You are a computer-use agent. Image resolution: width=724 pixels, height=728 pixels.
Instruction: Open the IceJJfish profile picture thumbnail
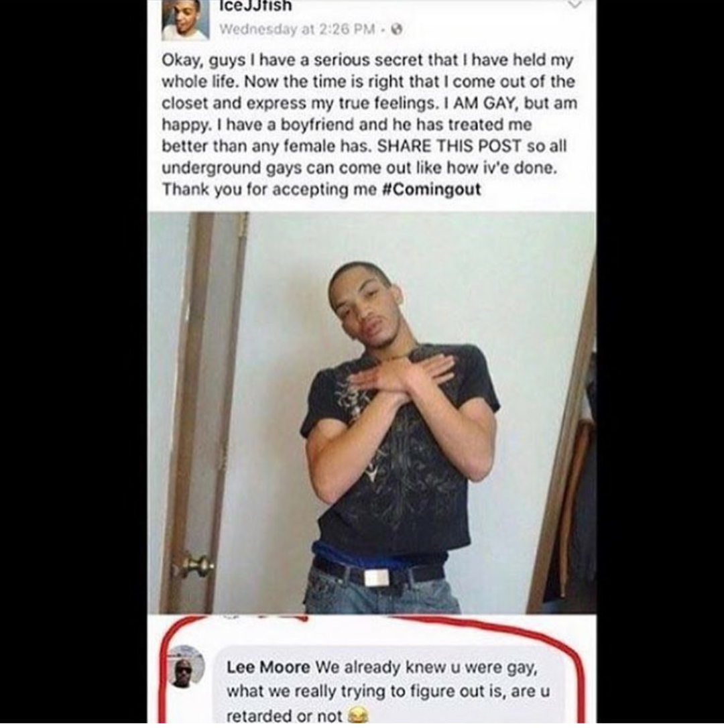(186, 20)
